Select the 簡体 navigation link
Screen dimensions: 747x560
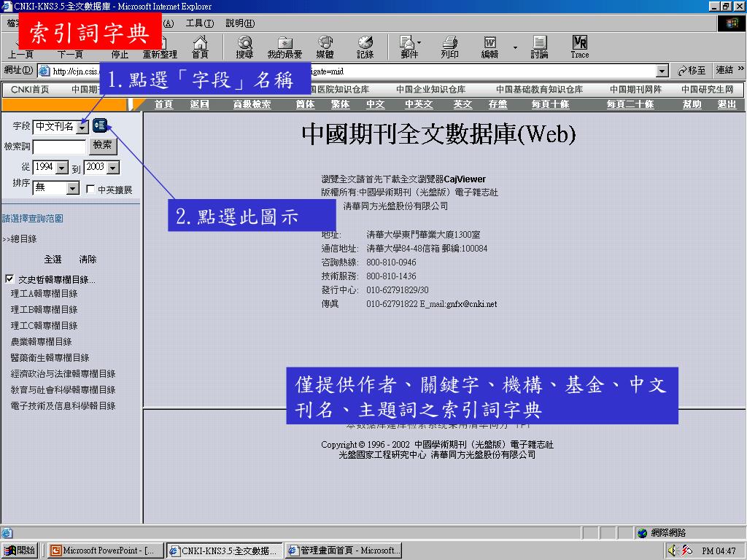point(305,104)
